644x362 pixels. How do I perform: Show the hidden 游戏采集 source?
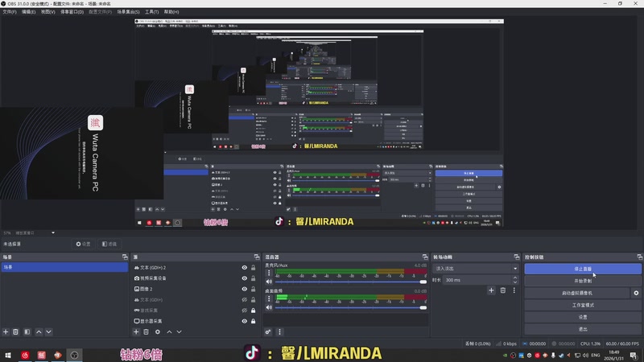pos(245,311)
